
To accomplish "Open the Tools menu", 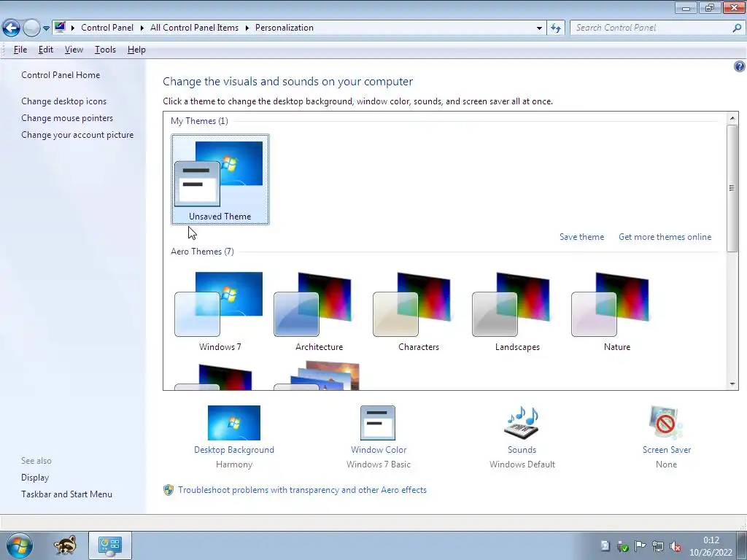I will pos(105,50).
